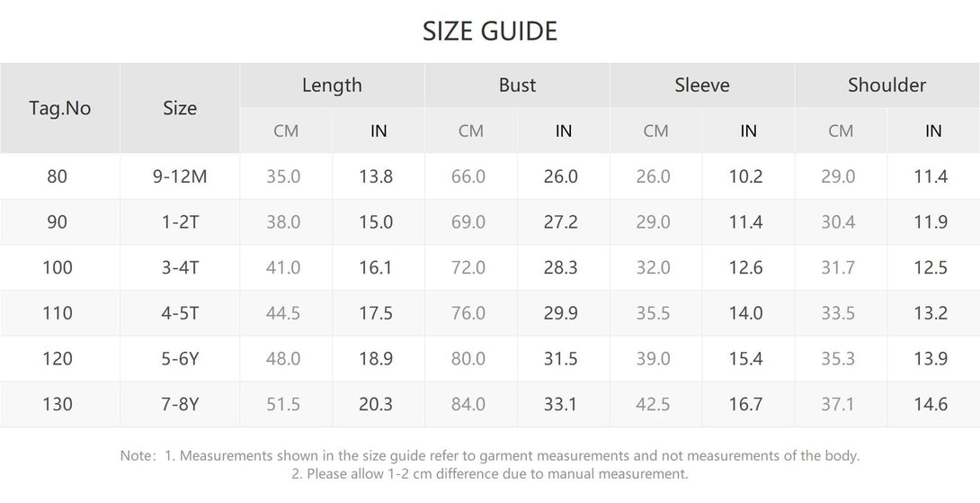Select the Tag.No column header
The width and height of the screenshot is (980, 503).
60,108
